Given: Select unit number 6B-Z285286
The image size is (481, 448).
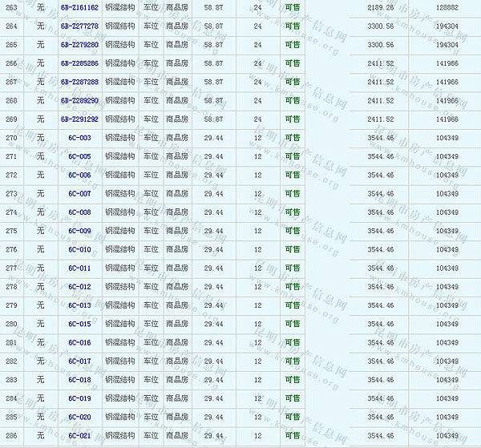Looking at the screenshot, I should click(79, 63).
